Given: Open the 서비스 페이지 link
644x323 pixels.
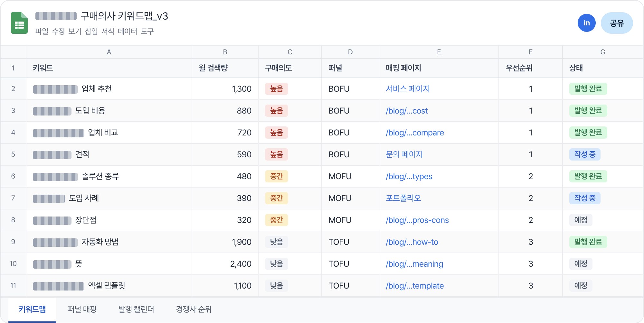Looking at the screenshot, I should point(408,89).
